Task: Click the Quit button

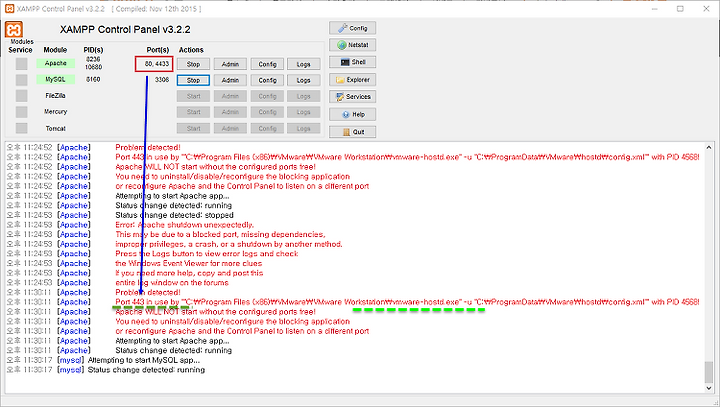Action: pos(352,132)
